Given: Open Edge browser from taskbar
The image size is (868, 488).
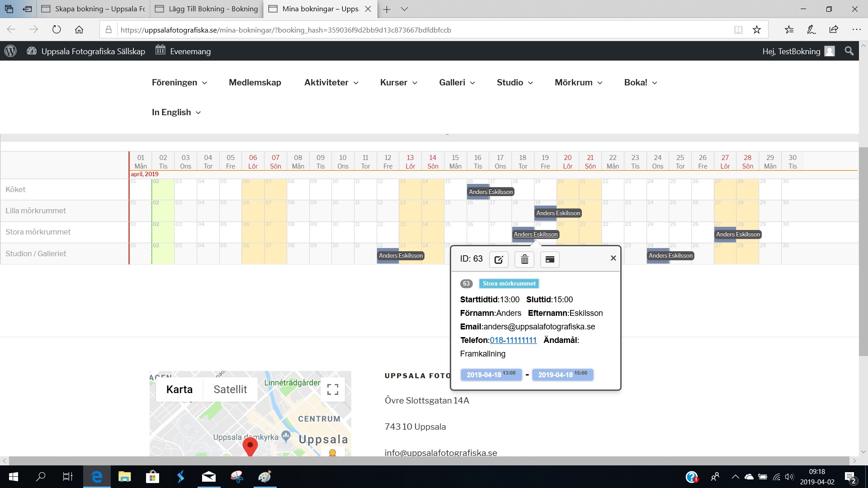Looking at the screenshot, I should click(x=97, y=477).
